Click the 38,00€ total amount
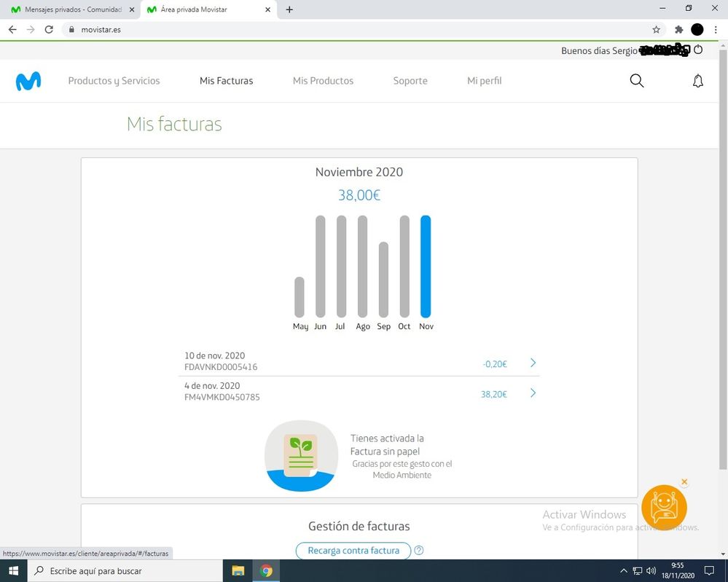 click(x=359, y=195)
